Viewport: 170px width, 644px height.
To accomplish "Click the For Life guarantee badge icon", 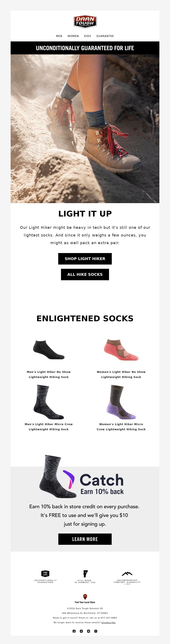I will (45, 573).
